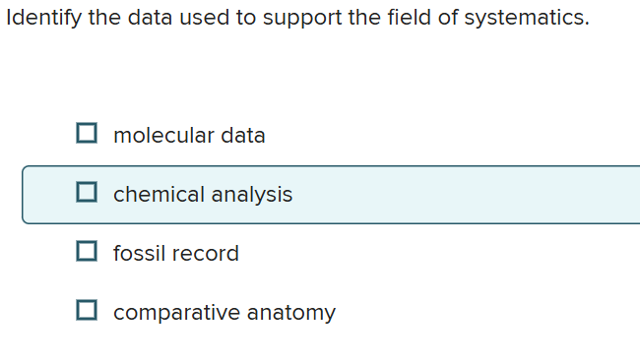Click the word 'record' in third option
640x364 pixels.
coord(205,254)
